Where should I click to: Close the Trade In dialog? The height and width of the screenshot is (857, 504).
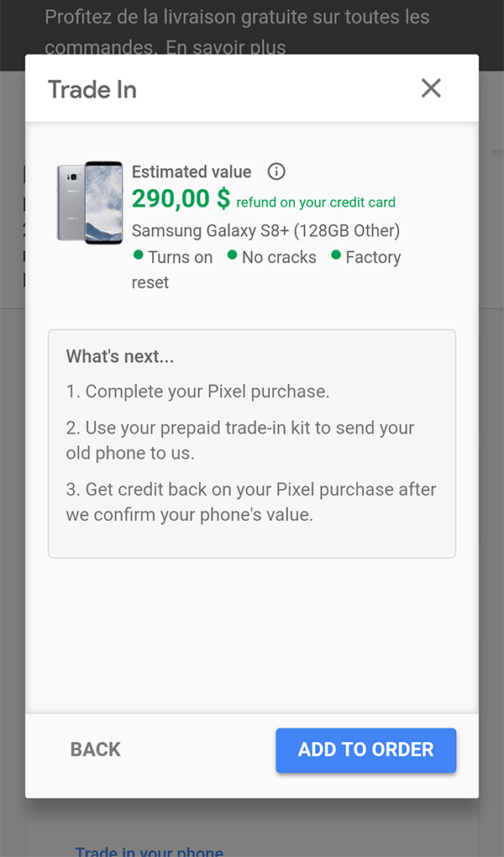431,88
